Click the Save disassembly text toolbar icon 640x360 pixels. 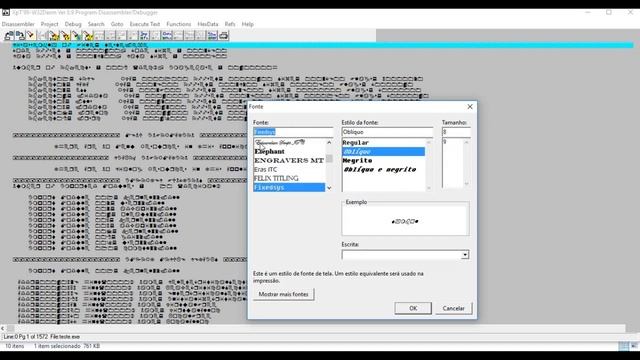[20, 36]
